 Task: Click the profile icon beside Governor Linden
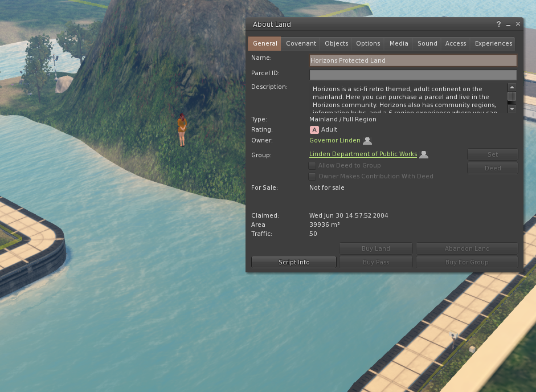[367, 140]
